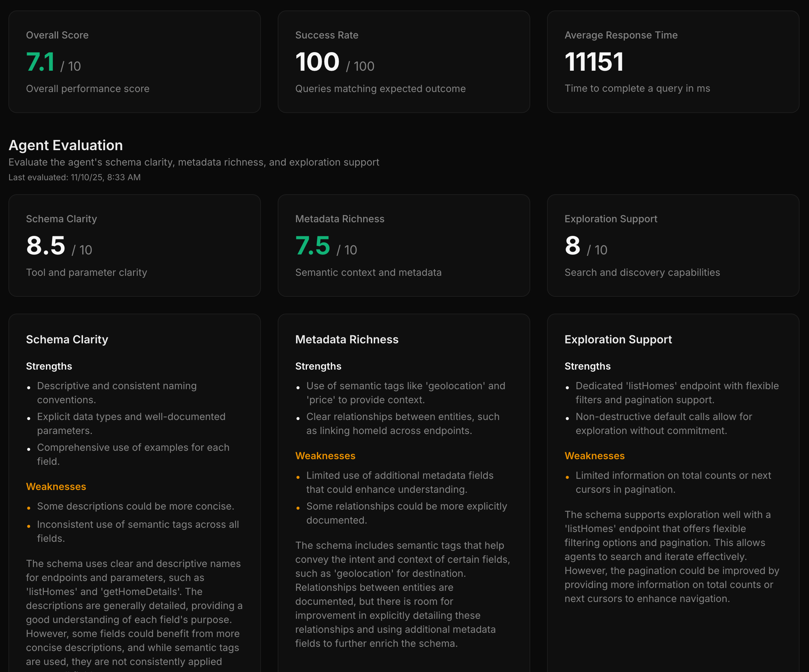Click the Success Rate 100 value
The height and width of the screenshot is (672, 809).
click(317, 62)
